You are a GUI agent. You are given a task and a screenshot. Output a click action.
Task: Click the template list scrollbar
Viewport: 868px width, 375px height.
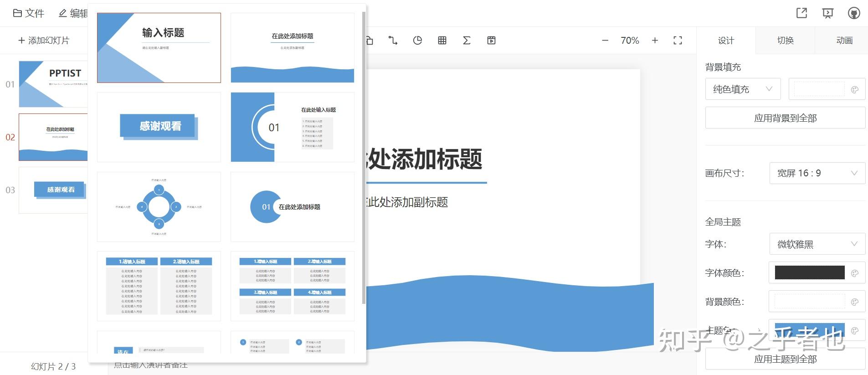(x=364, y=157)
